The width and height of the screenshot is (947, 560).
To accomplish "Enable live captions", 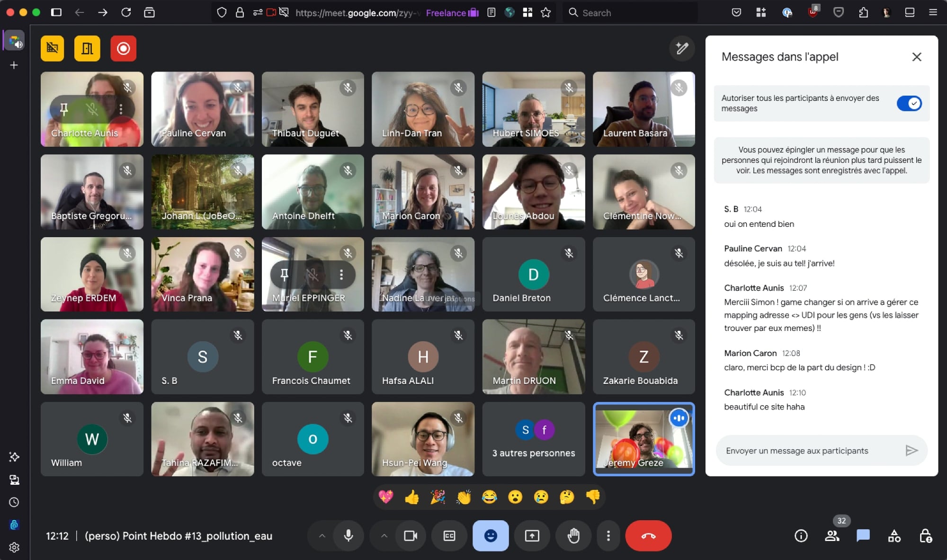I will coord(449,536).
